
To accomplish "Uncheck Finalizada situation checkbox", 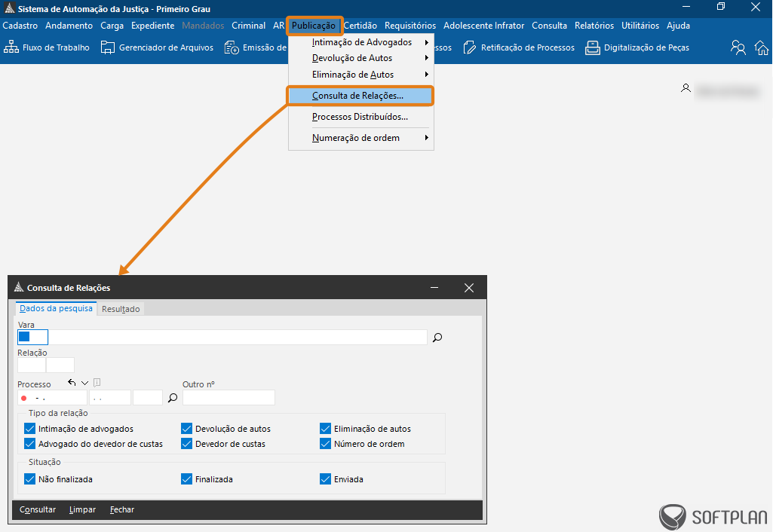I will (x=186, y=479).
